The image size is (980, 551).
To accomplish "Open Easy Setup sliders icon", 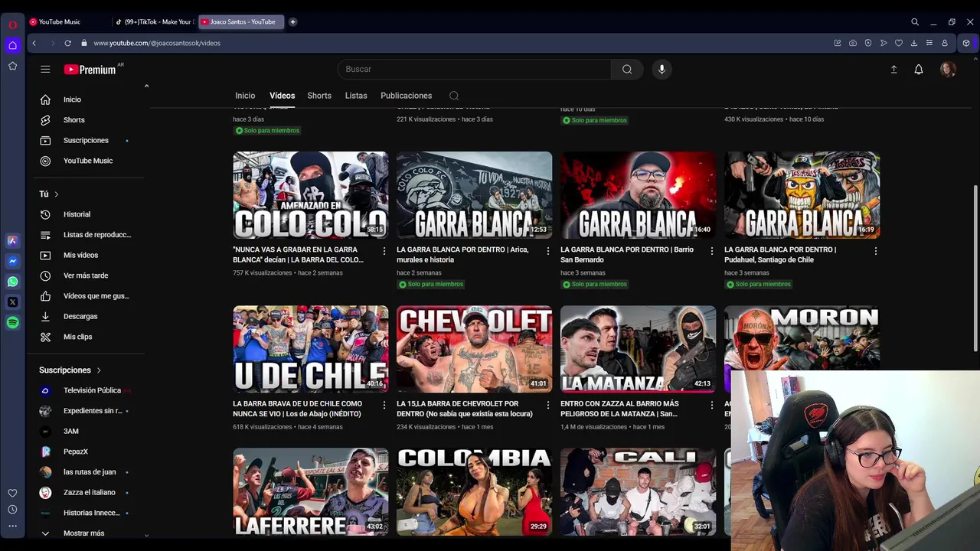I will 929,43.
